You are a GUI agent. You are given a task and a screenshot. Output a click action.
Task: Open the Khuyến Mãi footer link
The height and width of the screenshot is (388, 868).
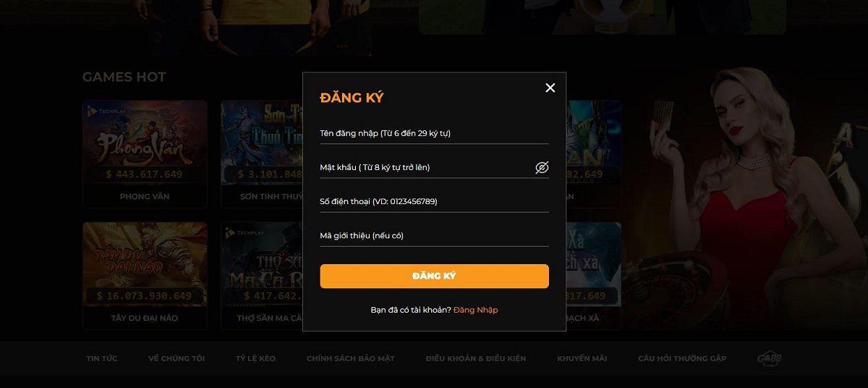(x=582, y=358)
